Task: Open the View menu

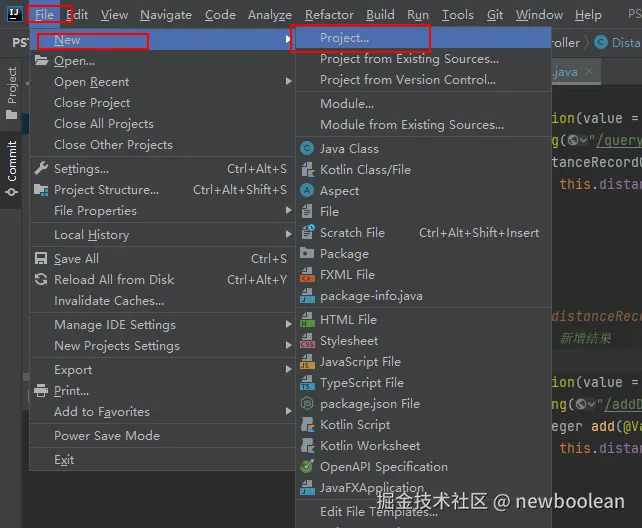Action: 114,15
